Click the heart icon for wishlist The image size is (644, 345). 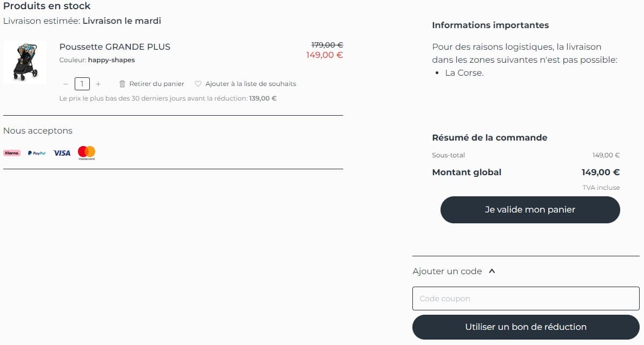point(197,84)
